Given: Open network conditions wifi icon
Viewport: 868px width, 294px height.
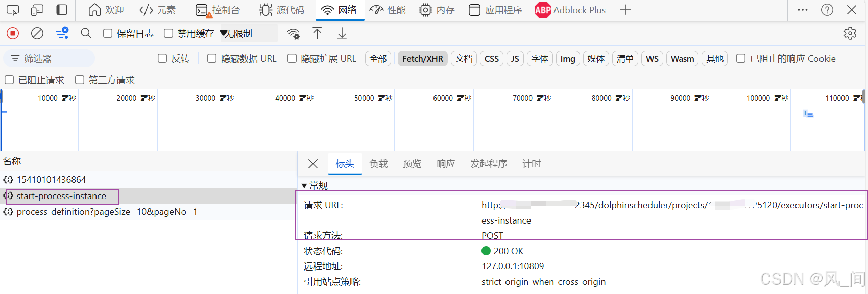Looking at the screenshot, I should 293,34.
